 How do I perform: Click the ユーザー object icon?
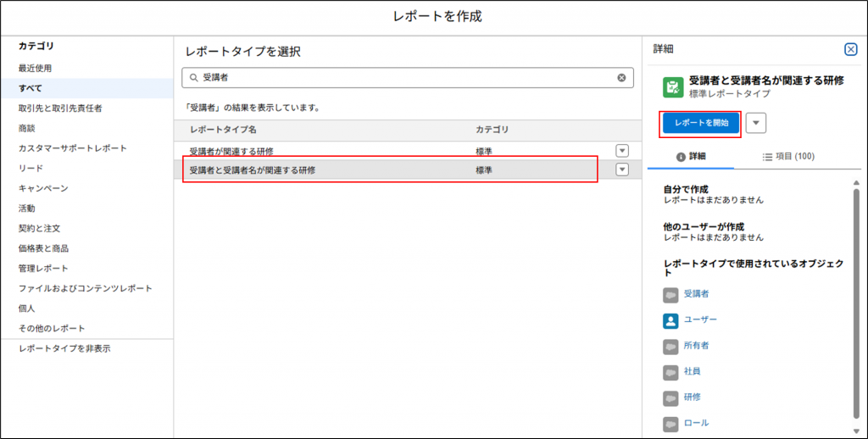coord(671,320)
